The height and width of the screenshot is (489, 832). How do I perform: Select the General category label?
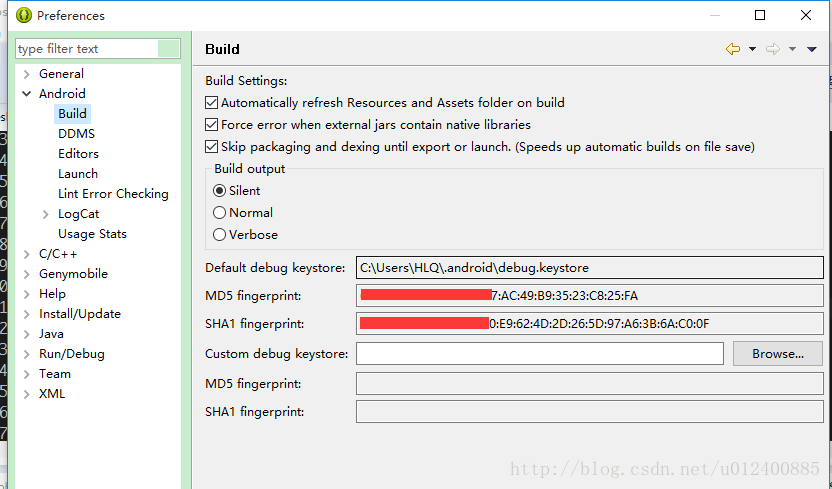61,74
